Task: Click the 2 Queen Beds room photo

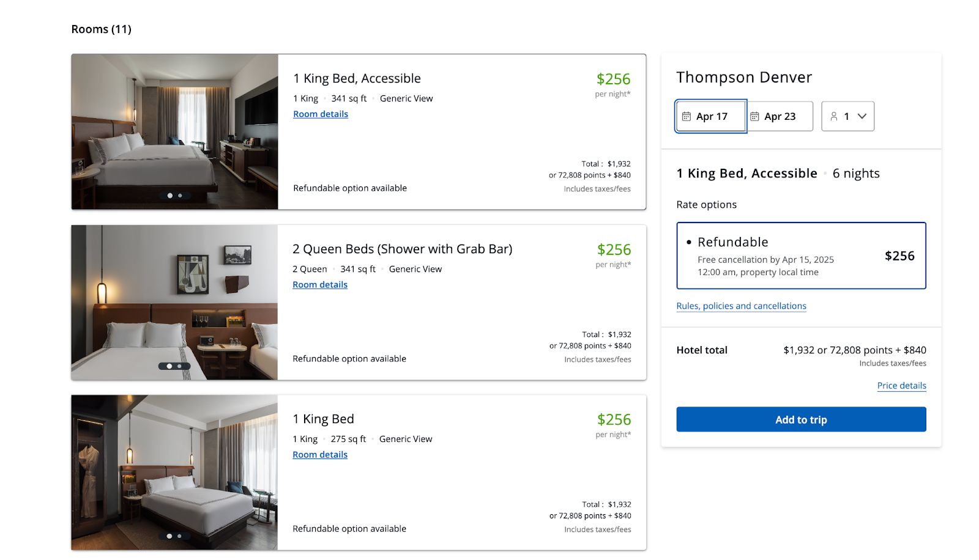Action: (x=174, y=302)
